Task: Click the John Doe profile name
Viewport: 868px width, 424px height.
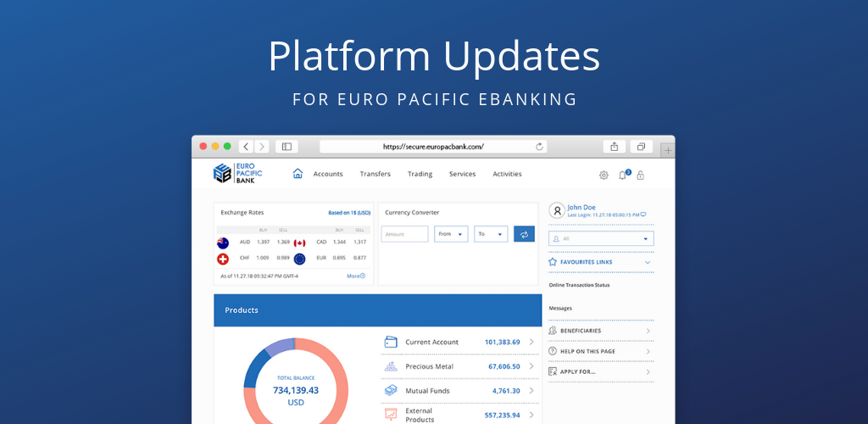Action: 581,208
